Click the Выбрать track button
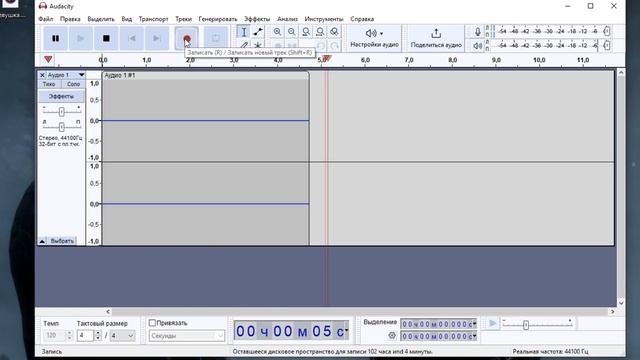Screen dimensions: 640x360 click(x=62, y=241)
